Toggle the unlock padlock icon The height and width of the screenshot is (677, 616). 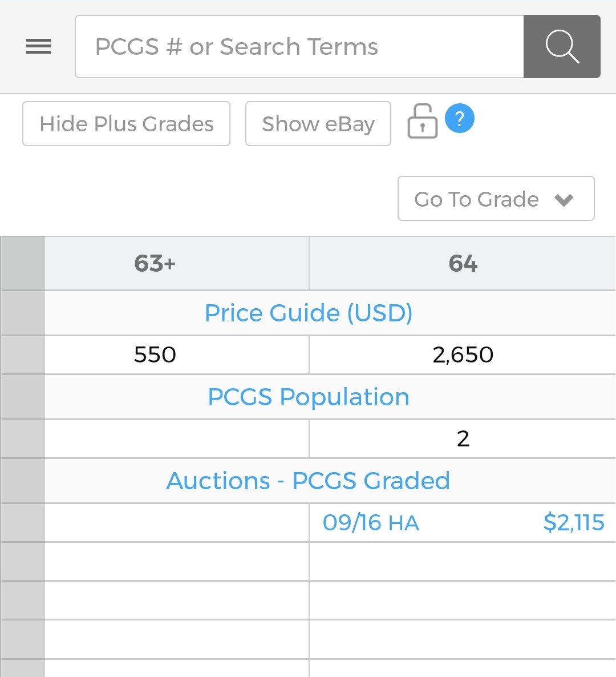pyautogui.click(x=422, y=122)
